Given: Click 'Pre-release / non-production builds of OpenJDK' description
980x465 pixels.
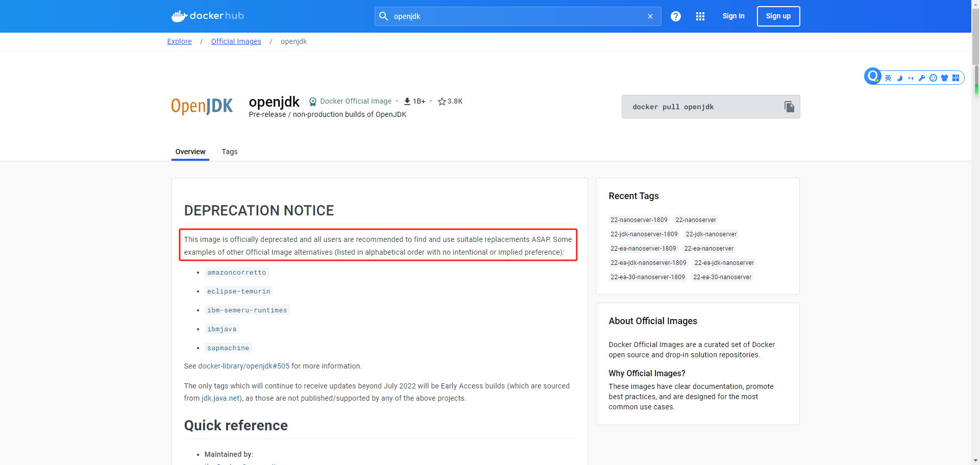Looking at the screenshot, I should [328, 114].
